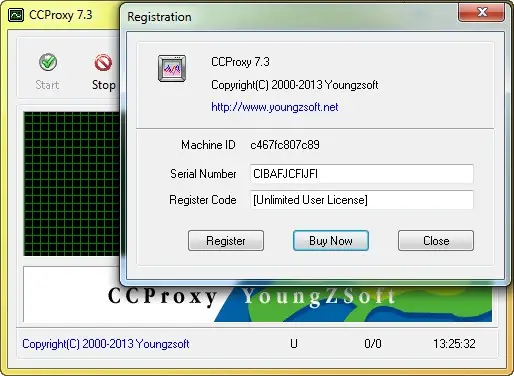The image size is (514, 376).
Task: Focus the Register Code input field
Action: 362,200
